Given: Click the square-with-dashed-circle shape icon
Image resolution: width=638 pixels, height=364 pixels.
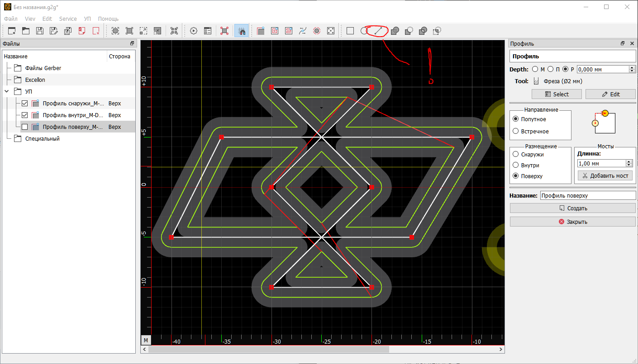Looking at the screenshot, I should pyautogui.click(x=409, y=31).
